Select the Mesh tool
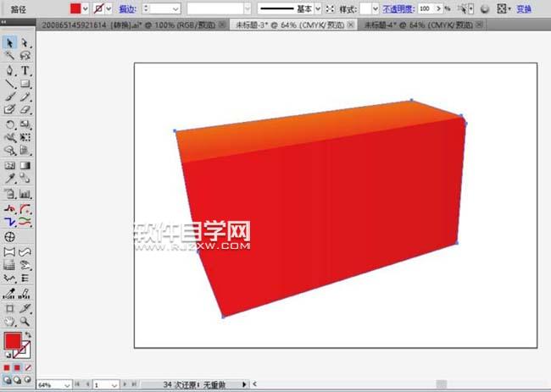Viewport: 551px width, 392px height. pyautogui.click(x=9, y=165)
